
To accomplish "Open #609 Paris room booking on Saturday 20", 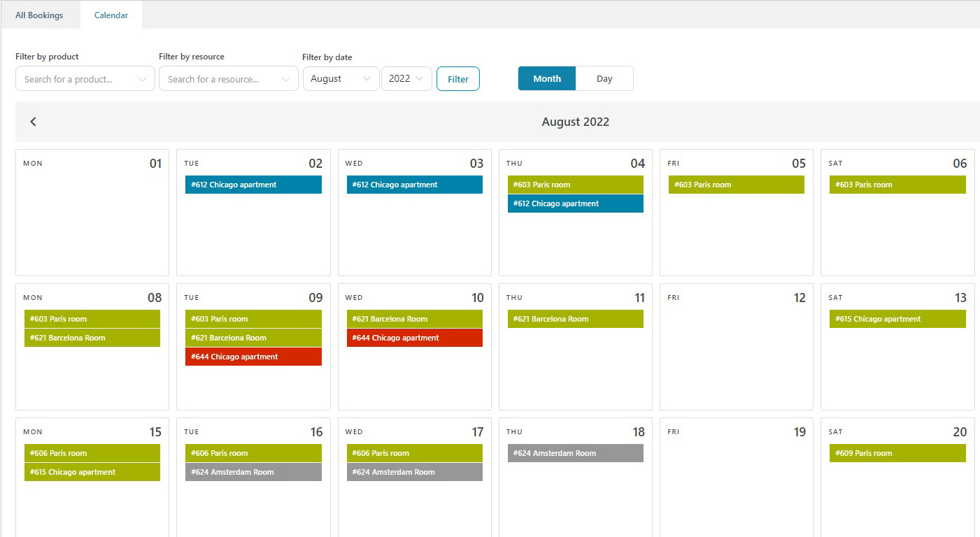I will (897, 453).
